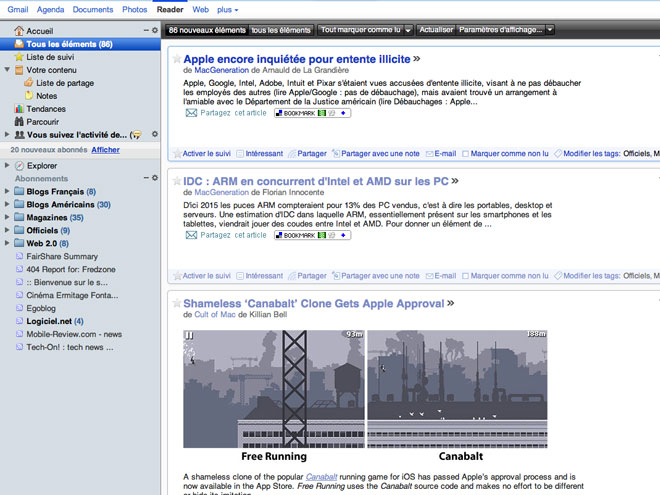Check Marquer comme non lu on Apple article
660x495 pixels.
point(465,154)
